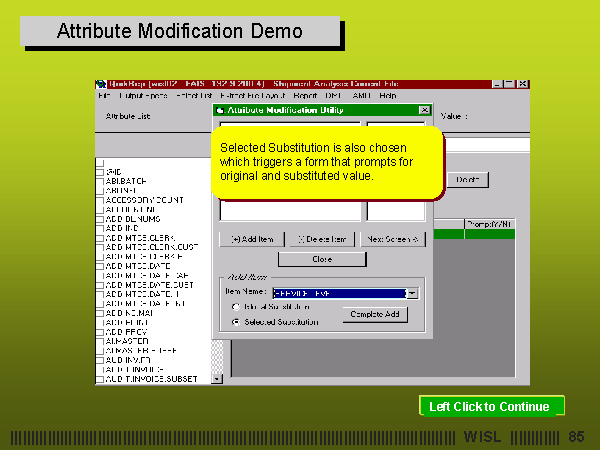Click the Complete Add button
The width and height of the screenshot is (600, 450).
(x=376, y=314)
